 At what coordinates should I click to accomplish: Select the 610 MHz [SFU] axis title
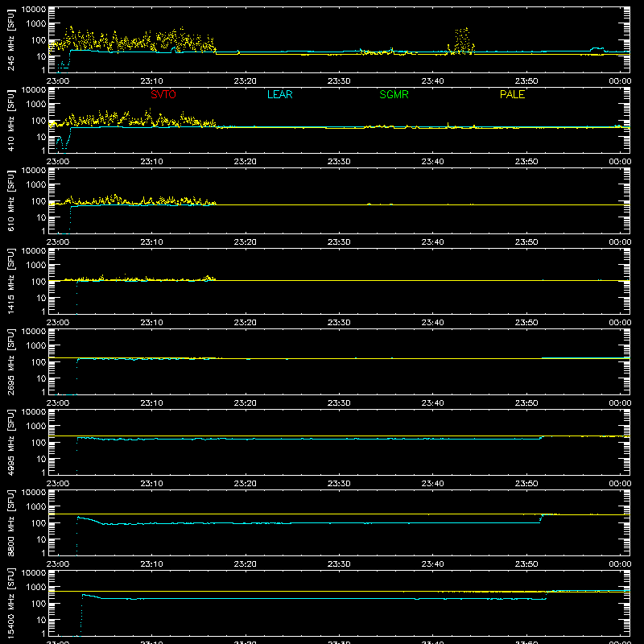point(10,200)
